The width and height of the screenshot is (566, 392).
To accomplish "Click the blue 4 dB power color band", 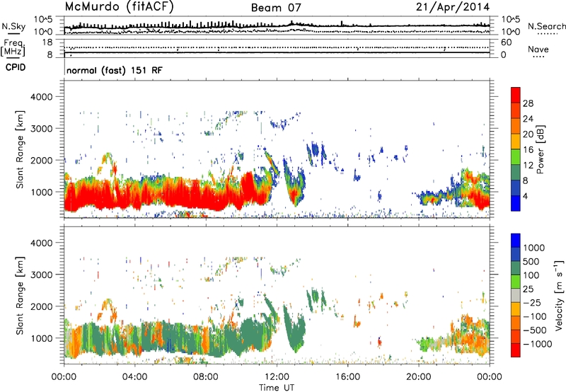I will click(x=516, y=203).
